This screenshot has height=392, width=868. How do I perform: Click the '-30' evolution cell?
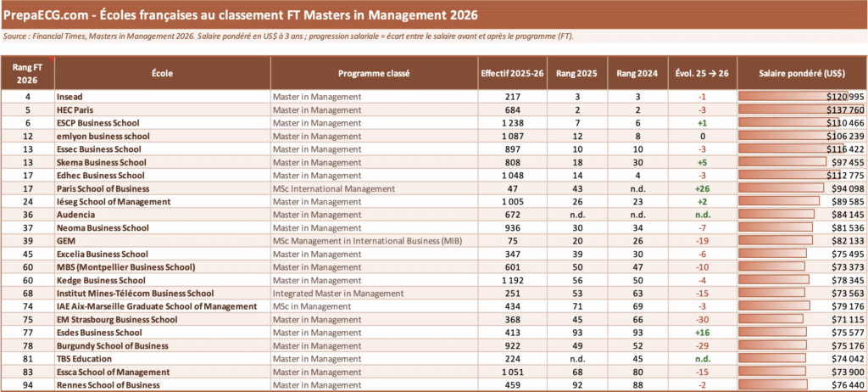(703, 319)
